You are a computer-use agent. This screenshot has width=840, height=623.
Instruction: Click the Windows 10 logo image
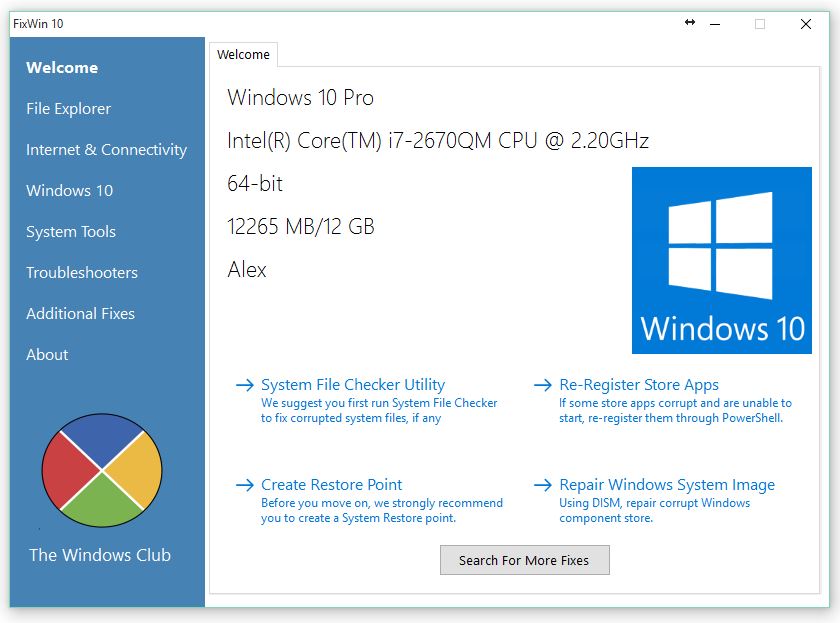pos(722,260)
